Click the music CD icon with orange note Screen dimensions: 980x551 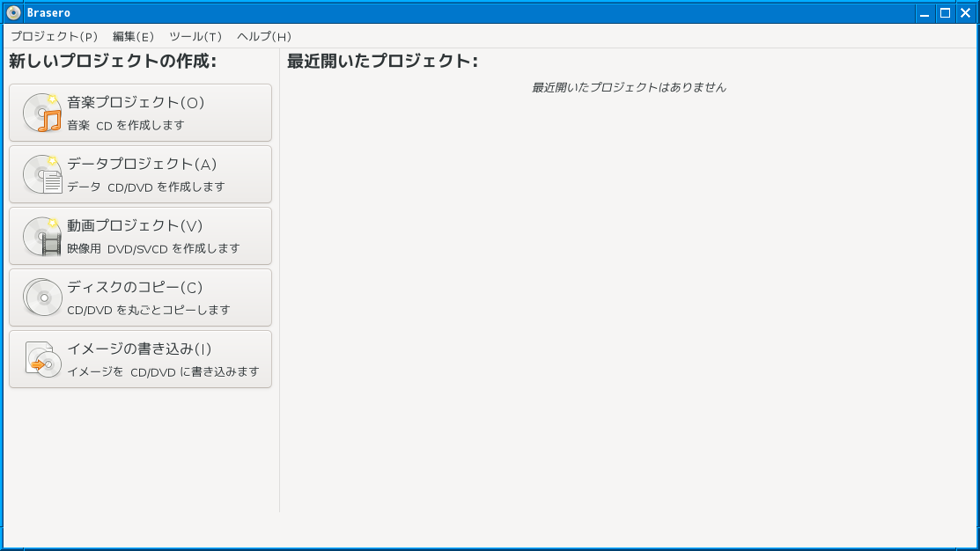[42, 113]
